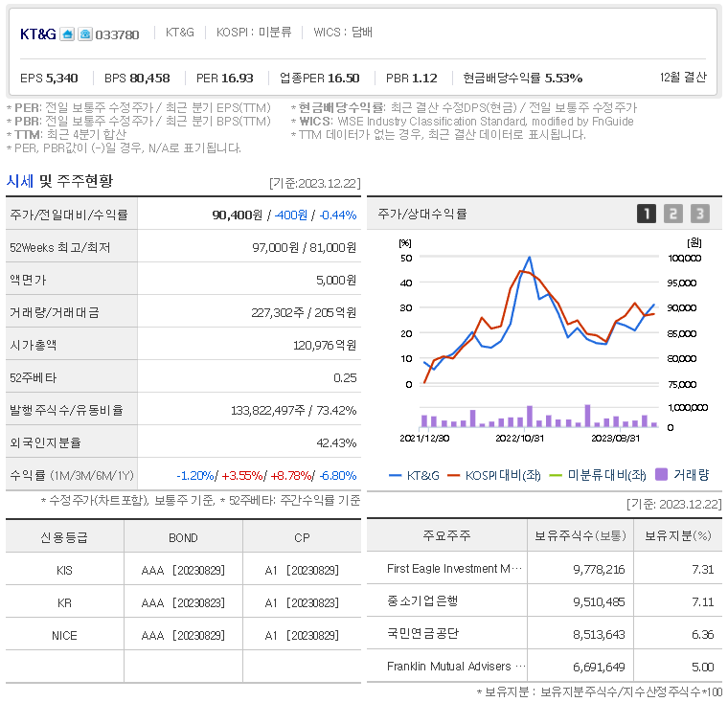Click the 주요주주 column header
The width and height of the screenshot is (728, 702).
(446, 535)
